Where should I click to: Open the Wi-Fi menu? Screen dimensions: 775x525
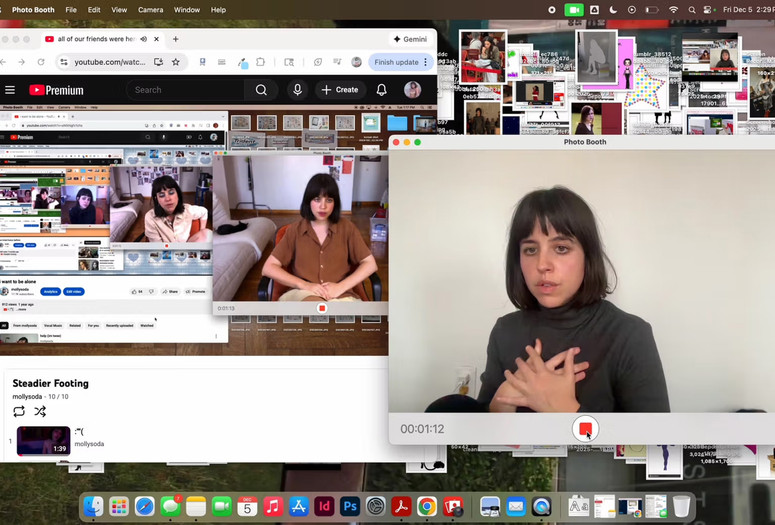click(673, 10)
